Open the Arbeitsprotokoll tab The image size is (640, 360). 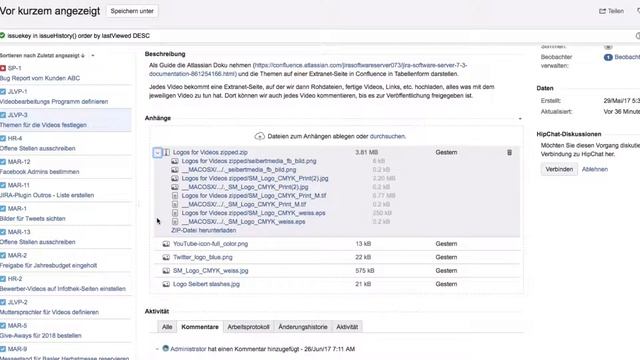point(249,327)
